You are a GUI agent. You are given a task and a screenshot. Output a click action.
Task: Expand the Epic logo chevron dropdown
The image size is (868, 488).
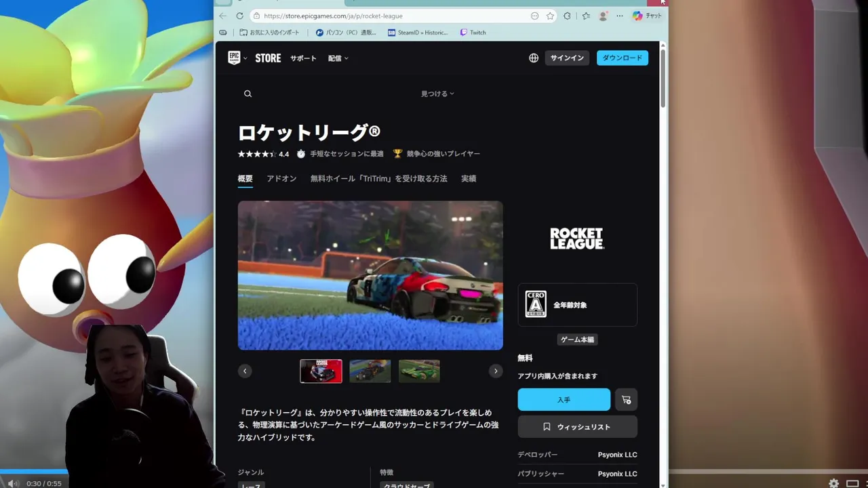[245, 58]
